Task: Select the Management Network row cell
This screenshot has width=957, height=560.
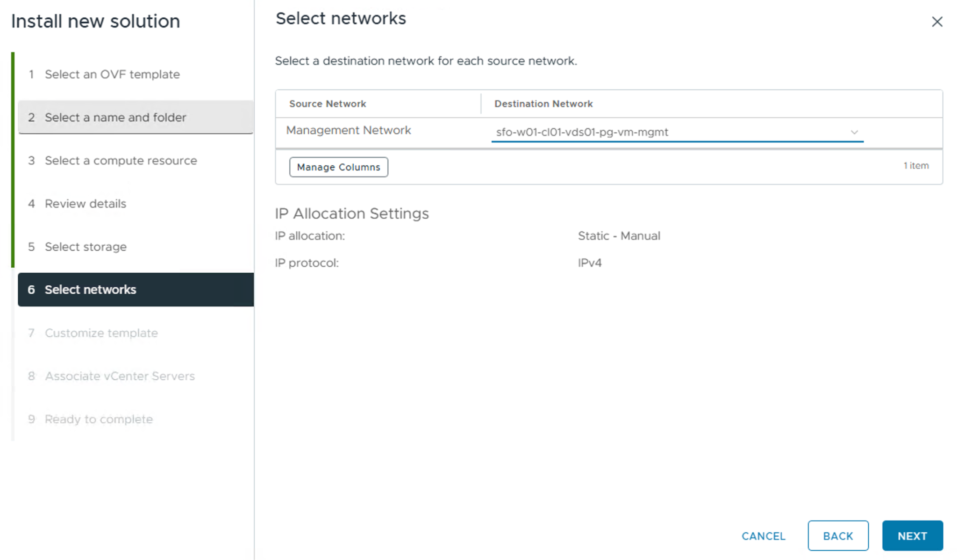Action: (x=348, y=130)
